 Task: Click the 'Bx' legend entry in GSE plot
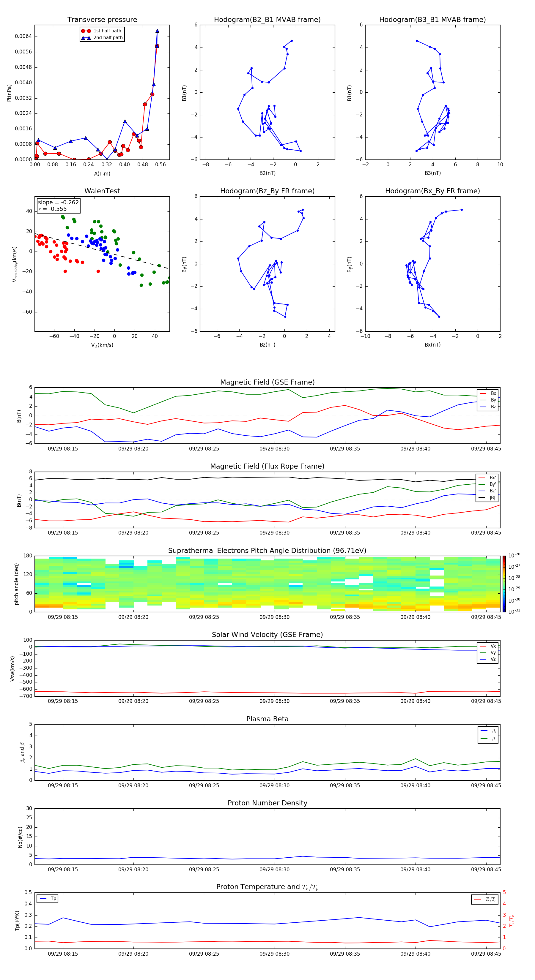pos(488,393)
